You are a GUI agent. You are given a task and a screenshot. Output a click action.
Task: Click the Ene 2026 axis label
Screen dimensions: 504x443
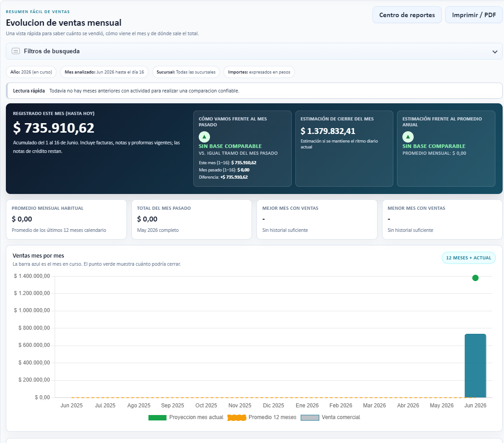307,406
